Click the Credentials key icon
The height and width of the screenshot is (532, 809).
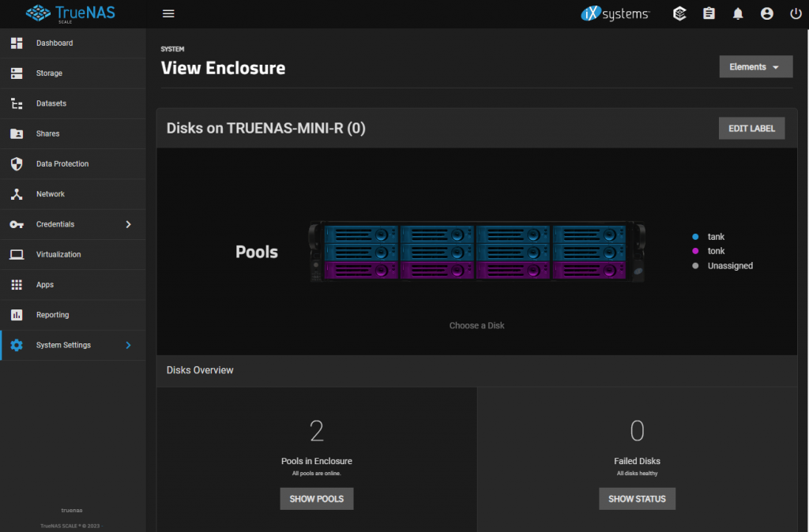tap(17, 224)
